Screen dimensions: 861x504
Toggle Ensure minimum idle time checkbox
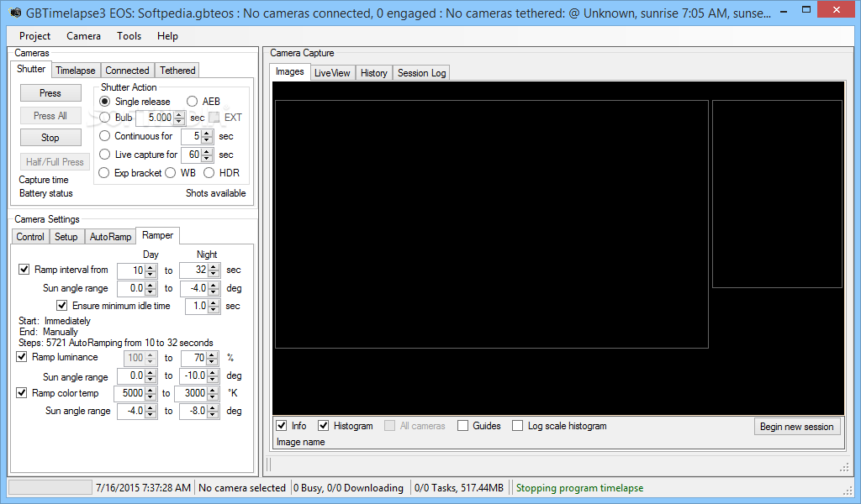pos(62,306)
